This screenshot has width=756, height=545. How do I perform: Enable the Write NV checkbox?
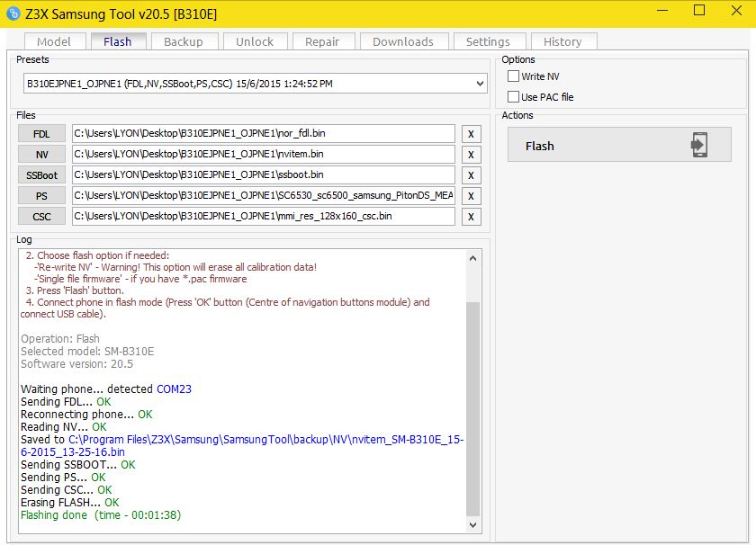tap(514, 76)
